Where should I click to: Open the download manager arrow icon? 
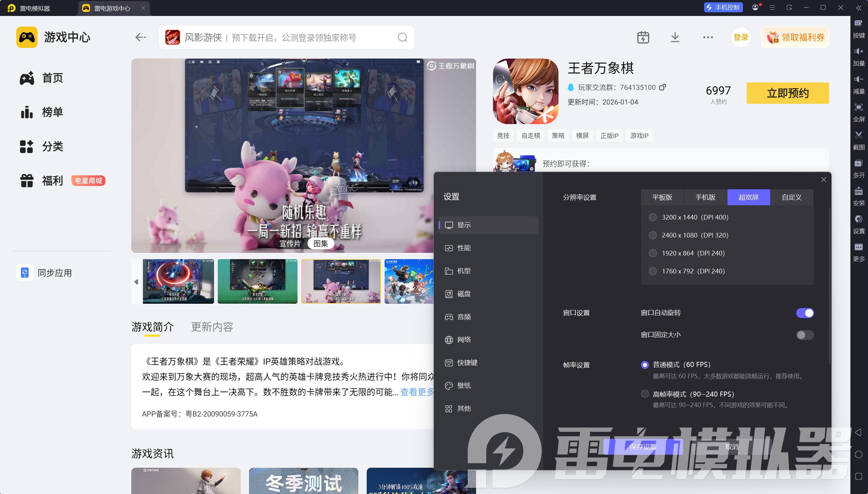675,37
